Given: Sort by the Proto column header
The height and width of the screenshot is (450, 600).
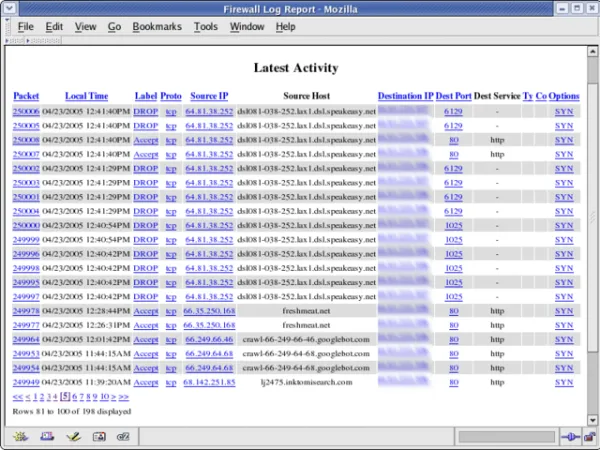Looking at the screenshot, I should pyautogui.click(x=171, y=96).
